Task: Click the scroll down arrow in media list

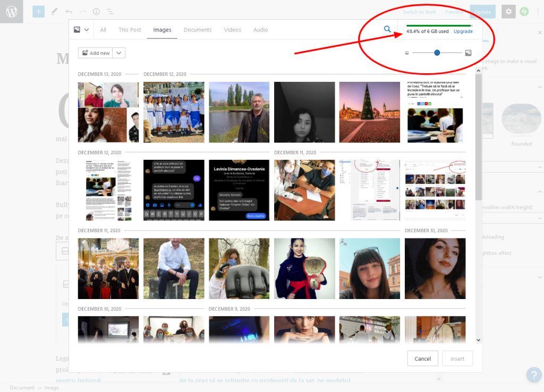Action: (x=478, y=340)
